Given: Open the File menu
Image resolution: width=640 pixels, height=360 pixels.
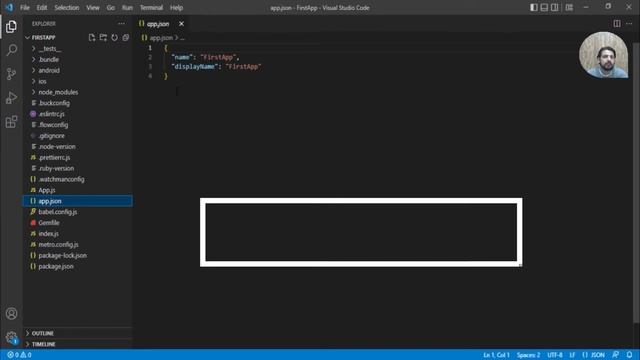Looking at the screenshot, I should 25,7.
